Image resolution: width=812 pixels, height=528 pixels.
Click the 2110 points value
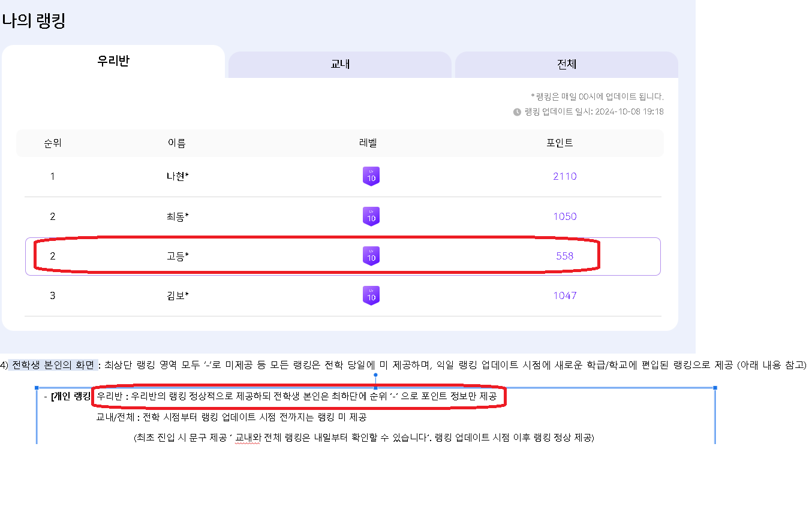click(565, 176)
